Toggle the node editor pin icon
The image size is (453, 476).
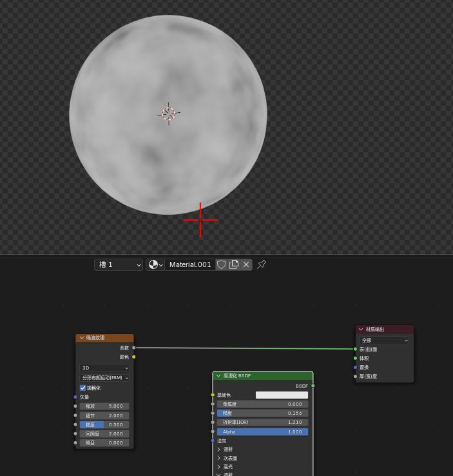tap(262, 264)
